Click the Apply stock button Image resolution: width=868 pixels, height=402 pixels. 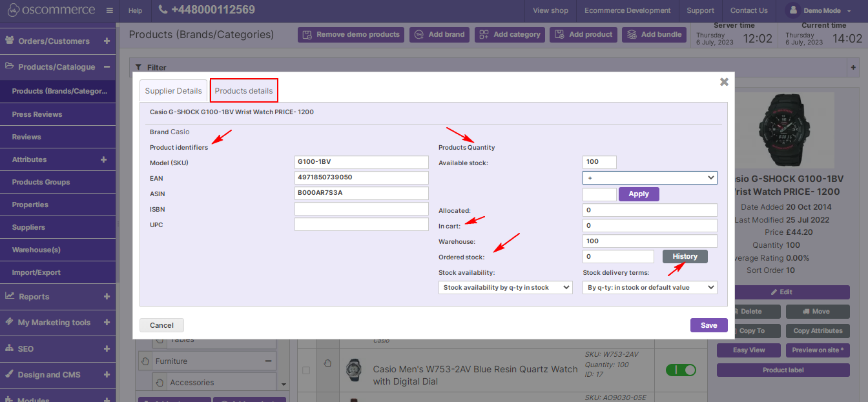[639, 194]
